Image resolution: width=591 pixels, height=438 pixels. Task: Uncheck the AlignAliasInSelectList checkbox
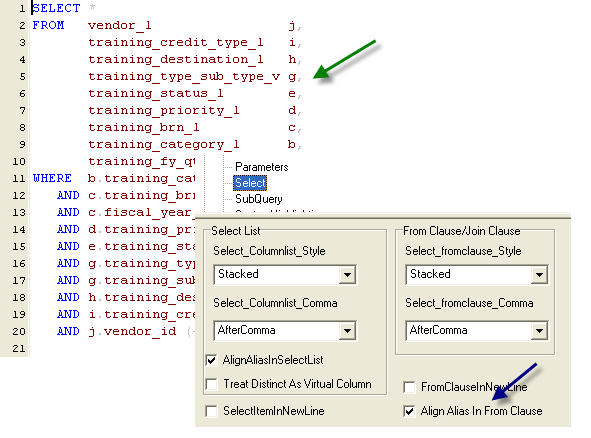coord(211,360)
